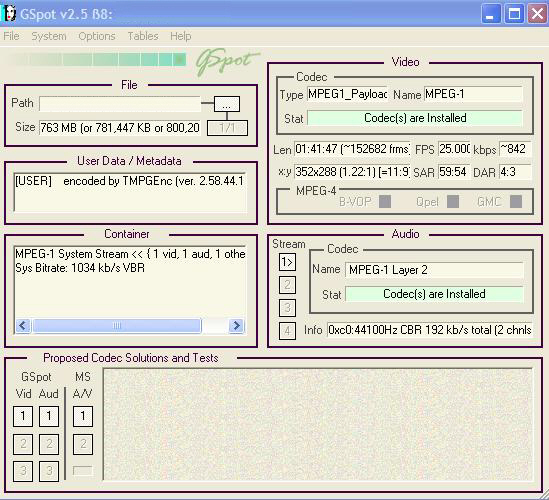Open the System menu

tap(49, 36)
